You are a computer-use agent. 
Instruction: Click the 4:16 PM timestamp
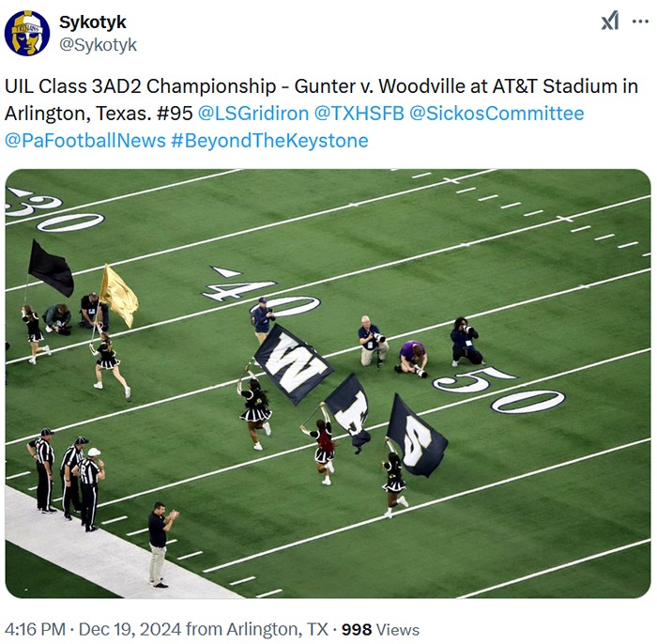36,629
